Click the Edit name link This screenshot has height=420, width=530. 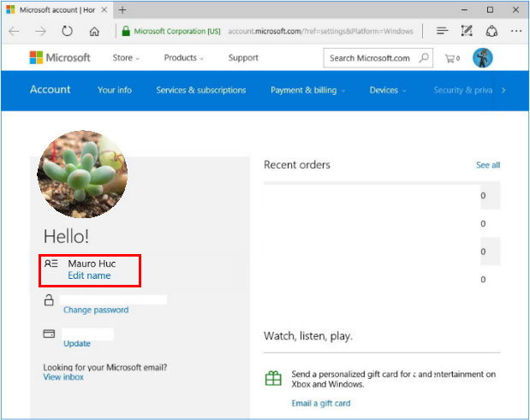tap(89, 275)
